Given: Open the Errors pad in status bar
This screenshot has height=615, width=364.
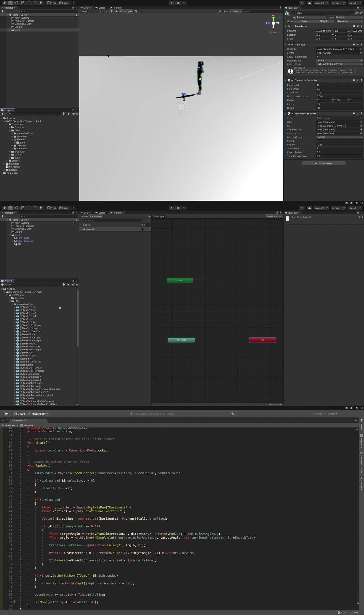Looking at the screenshot, I should (342, 612).
